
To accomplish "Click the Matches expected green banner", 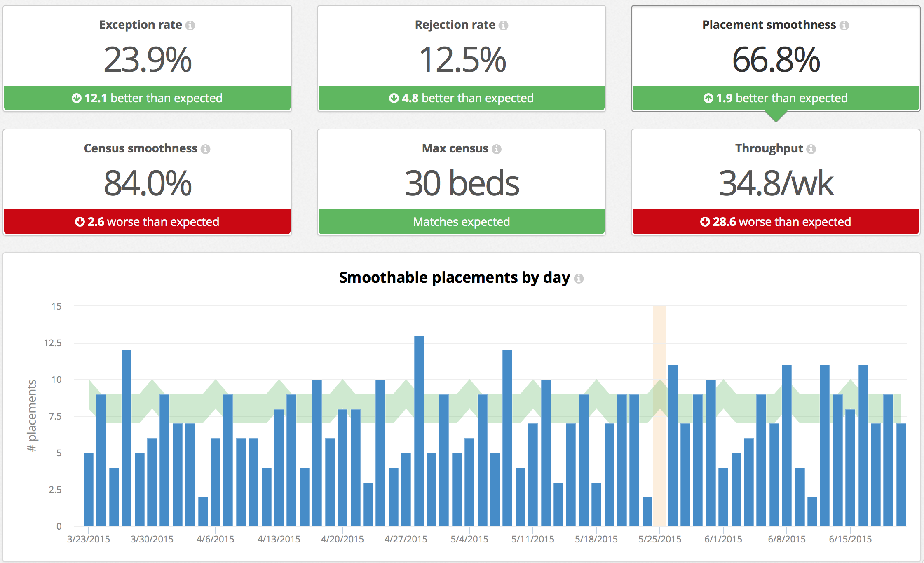I will [x=462, y=222].
